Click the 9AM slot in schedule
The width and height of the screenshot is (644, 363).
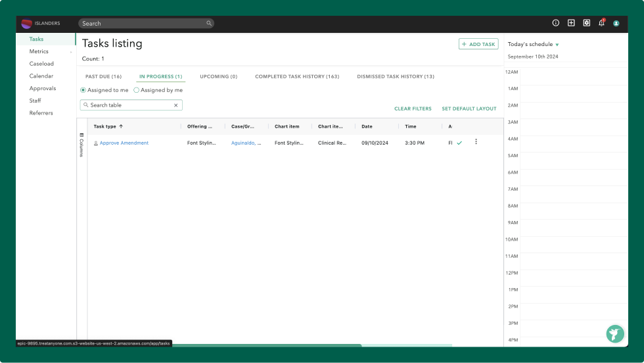pyautogui.click(x=574, y=228)
